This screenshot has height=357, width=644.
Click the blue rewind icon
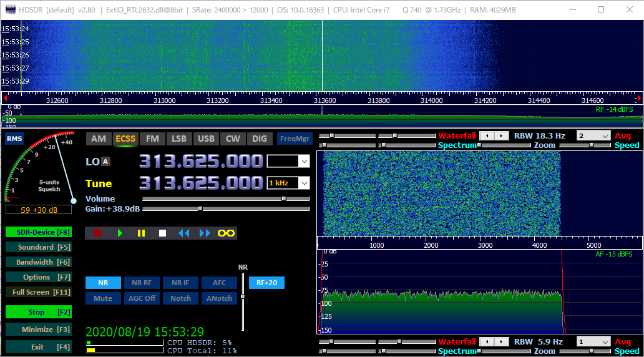(183, 233)
